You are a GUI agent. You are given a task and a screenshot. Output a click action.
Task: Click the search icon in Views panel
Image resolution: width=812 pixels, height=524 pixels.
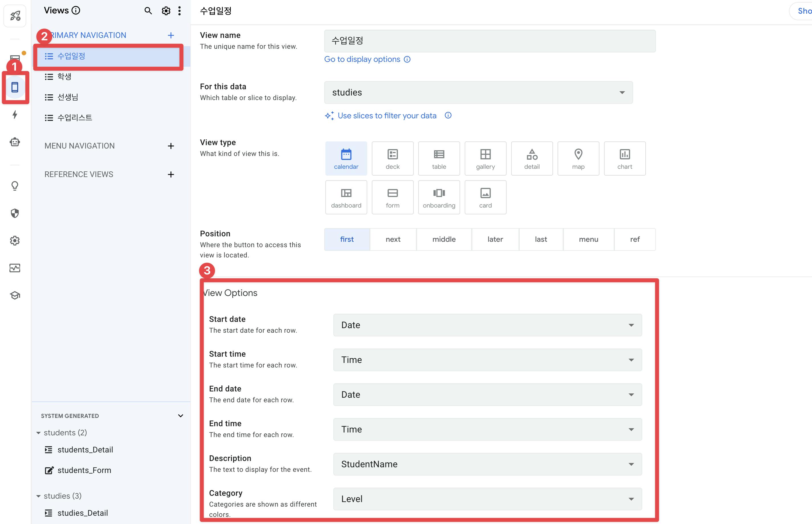(148, 11)
